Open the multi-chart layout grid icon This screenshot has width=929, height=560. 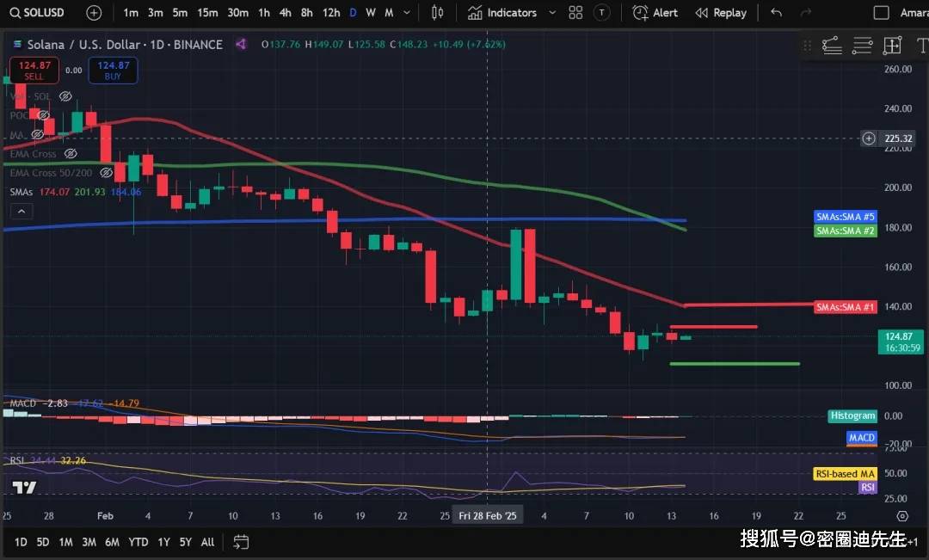click(575, 13)
